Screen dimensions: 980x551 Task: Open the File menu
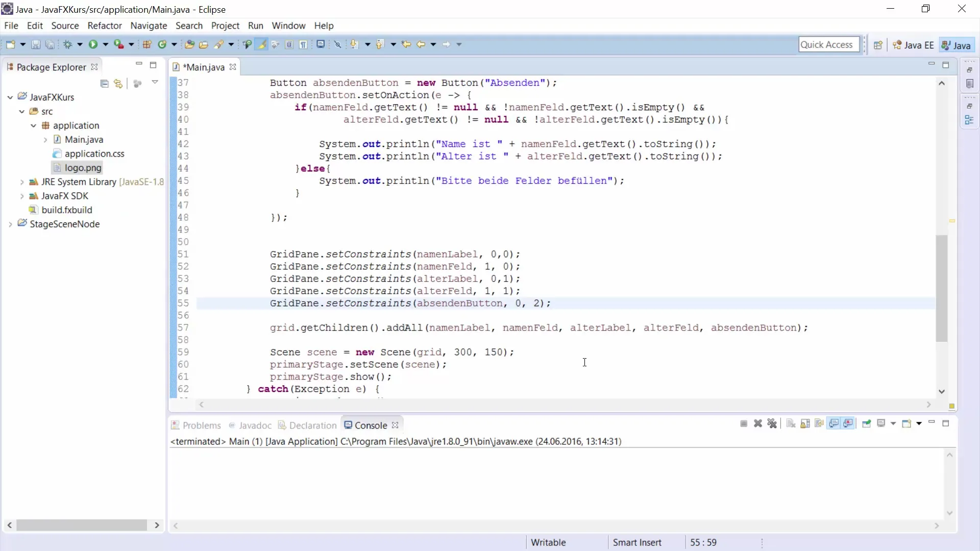point(11,26)
